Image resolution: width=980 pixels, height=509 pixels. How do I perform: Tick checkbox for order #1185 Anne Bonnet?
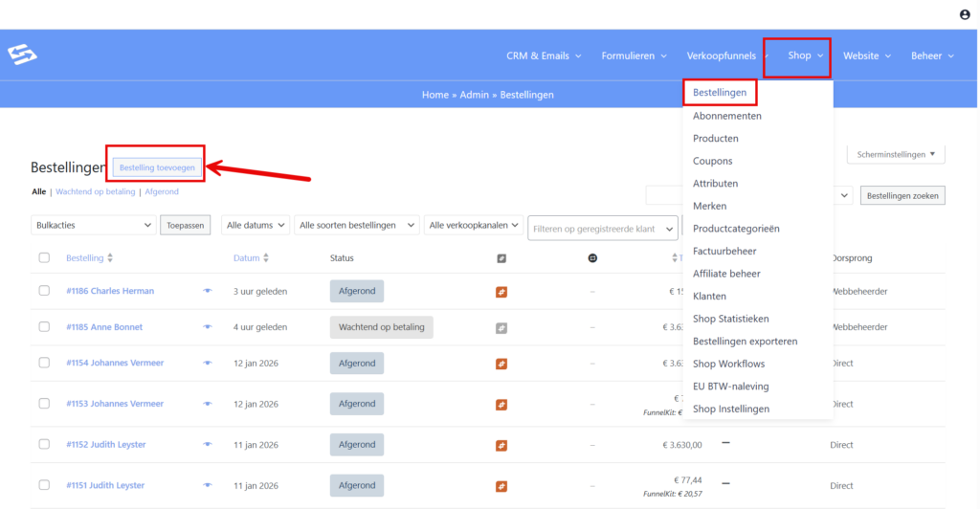(x=44, y=327)
